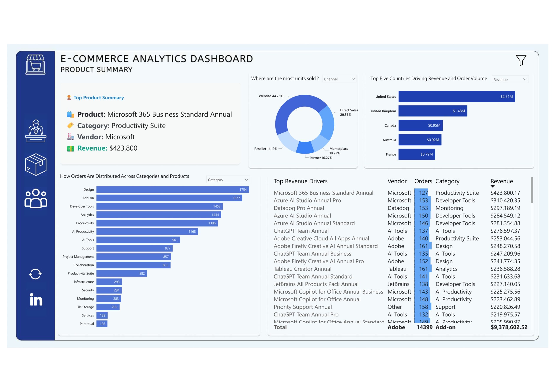
Task: Open the LinkedIn icon link
Action: click(36, 300)
